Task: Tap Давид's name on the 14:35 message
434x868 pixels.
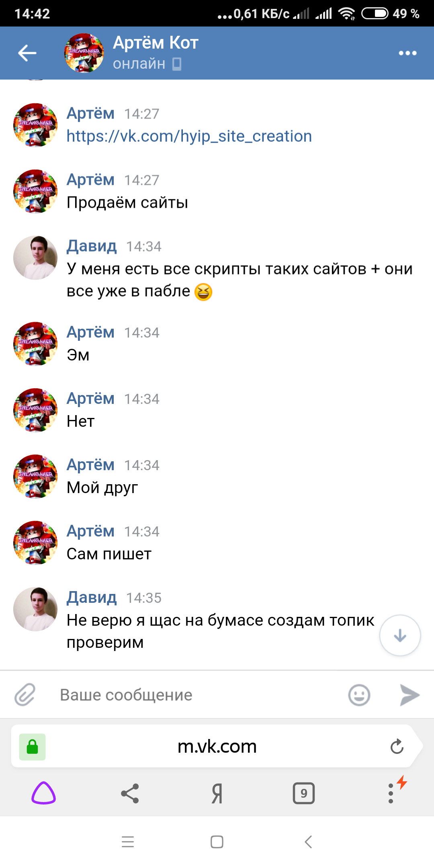Action: 92,598
